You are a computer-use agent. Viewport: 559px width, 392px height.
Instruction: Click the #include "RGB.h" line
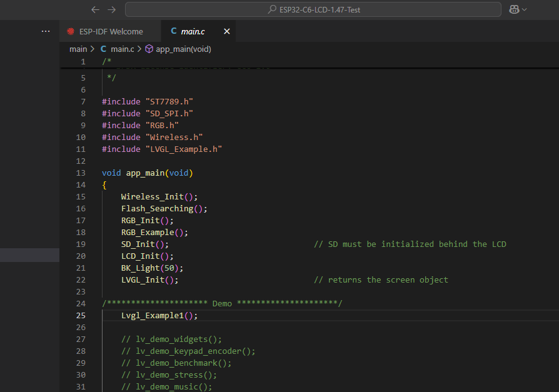[140, 126]
